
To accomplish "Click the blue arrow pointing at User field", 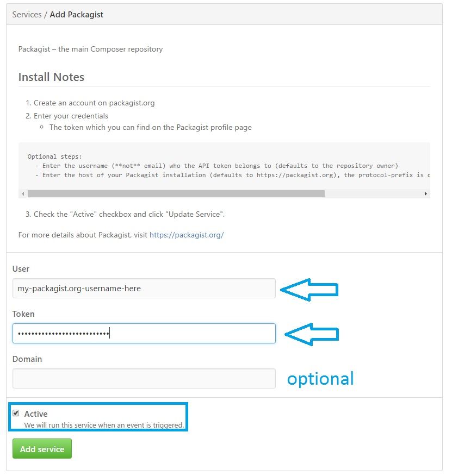I will (310, 290).
